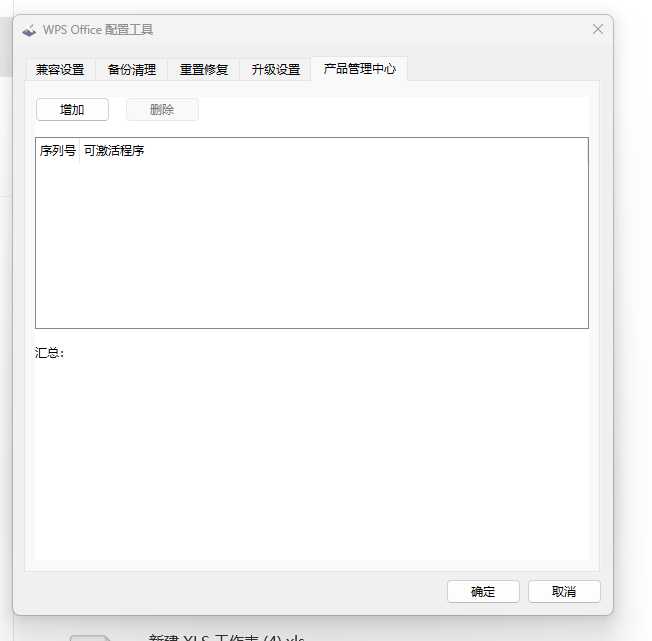Go to the 升级设置 tab
This screenshot has width=652, height=641.
click(276, 69)
